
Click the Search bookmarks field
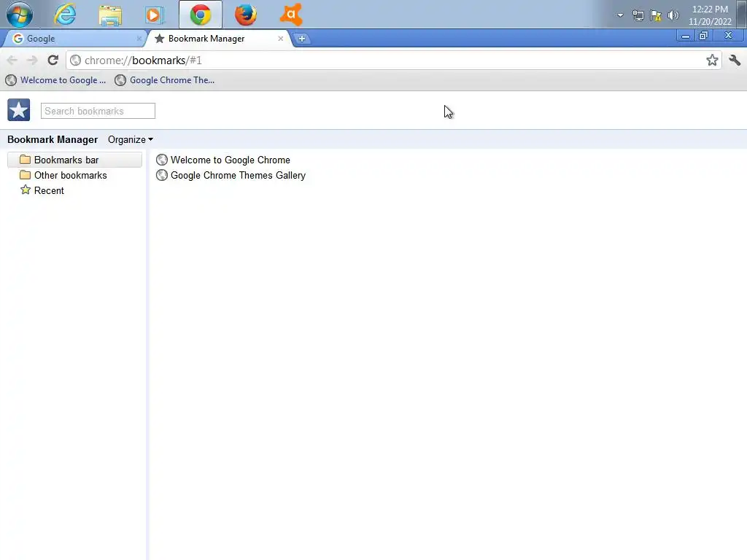coord(98,111)
